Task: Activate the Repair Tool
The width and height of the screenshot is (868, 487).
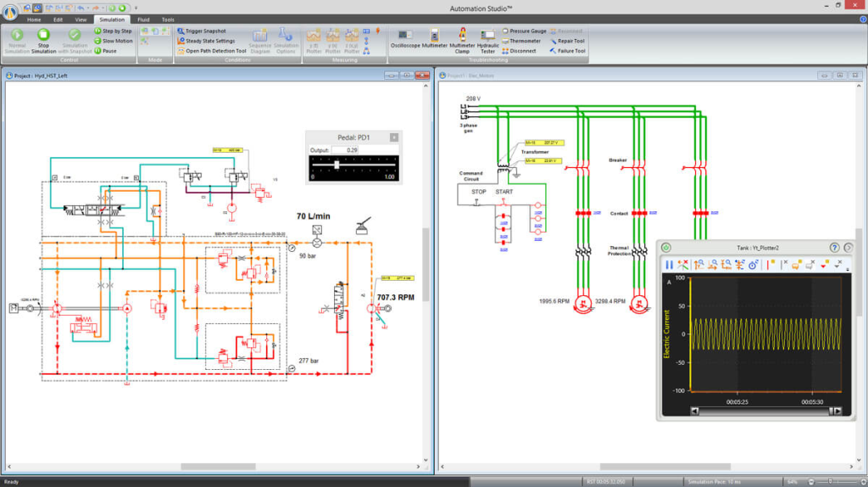Action: 567,41
